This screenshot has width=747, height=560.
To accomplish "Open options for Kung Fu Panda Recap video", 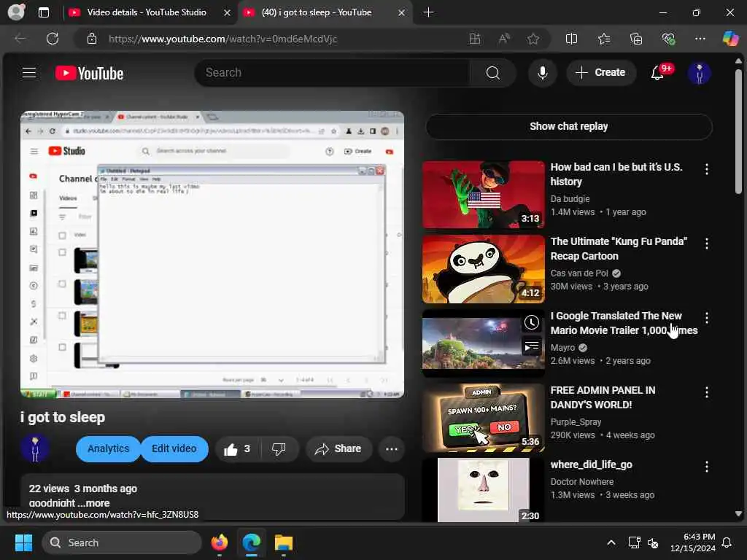I will coord(706,244).
